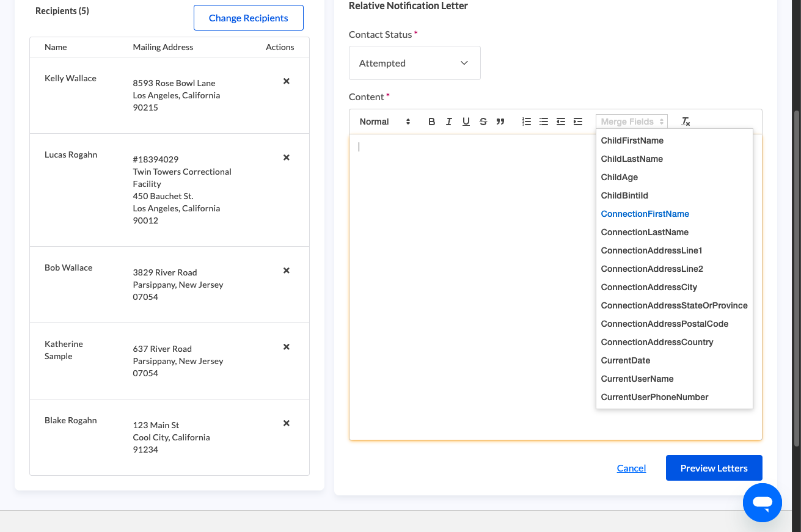Screen dimensions: 801x532
Task: Remove Kelly Wallace from recipients
Action: click(x=286, y=81)
